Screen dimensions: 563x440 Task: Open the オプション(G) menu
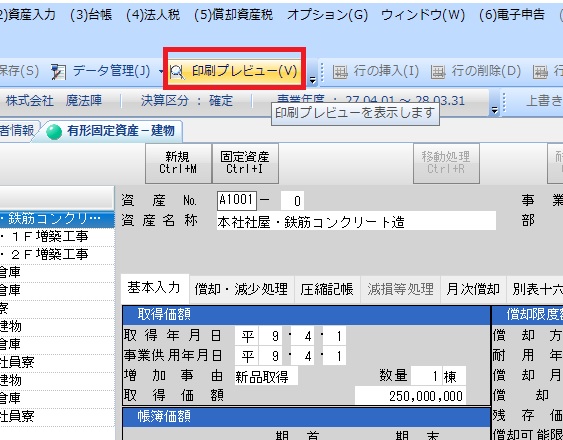(327, 15)
